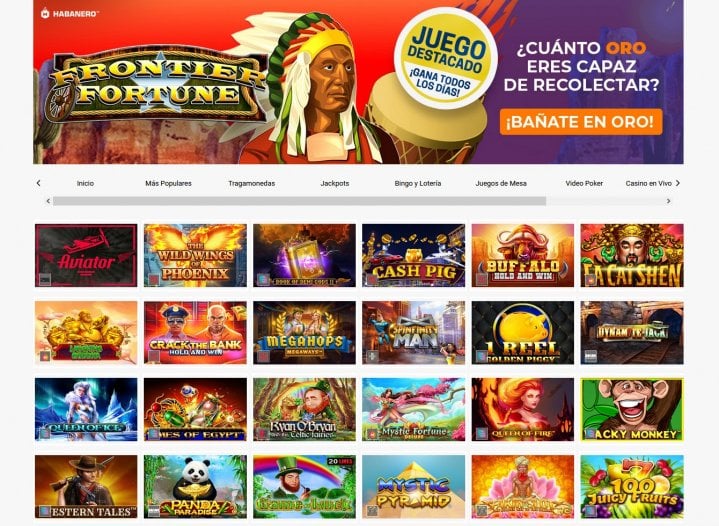Open the Cash Pig game
This screenshot has width=719, height=526.
tap(413, 255)
